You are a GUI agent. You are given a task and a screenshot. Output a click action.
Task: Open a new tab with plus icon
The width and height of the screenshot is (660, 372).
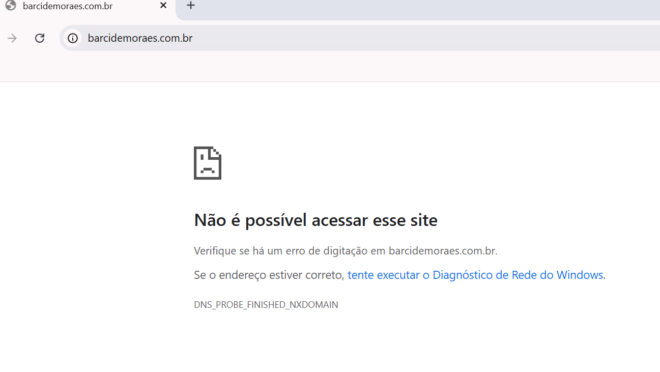click(x=191, y=5)
